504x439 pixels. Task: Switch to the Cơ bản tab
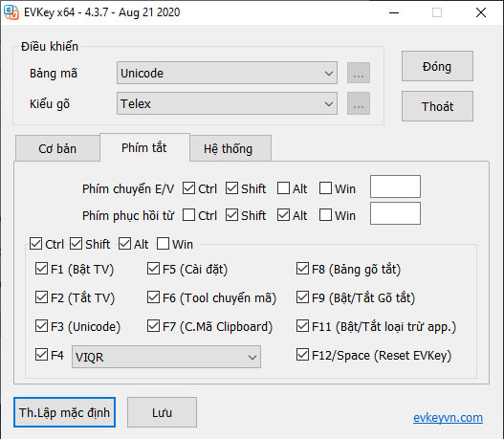[x=57, y=148]
